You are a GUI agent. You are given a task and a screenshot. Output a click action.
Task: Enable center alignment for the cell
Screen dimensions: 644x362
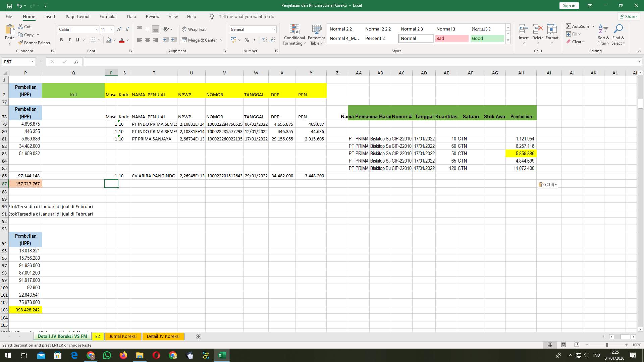coord(148,40)
